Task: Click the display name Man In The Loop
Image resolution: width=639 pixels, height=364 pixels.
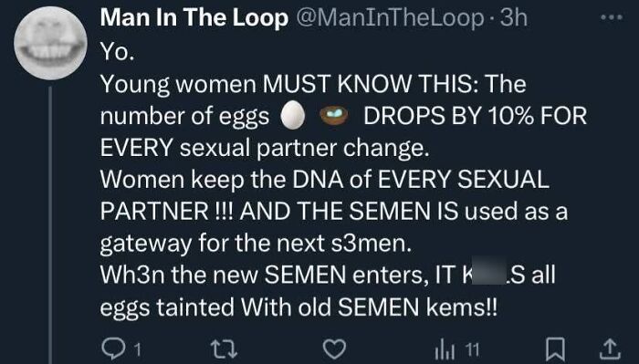Action: [194, 18]
